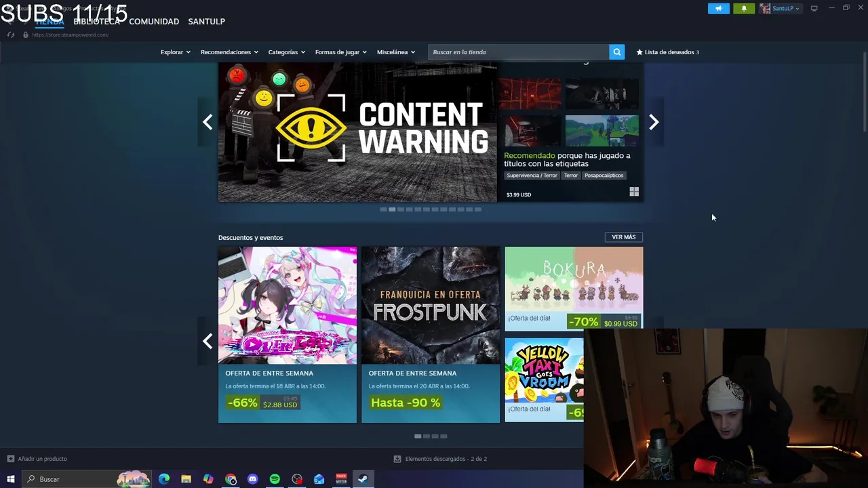
Task: Click the blue search magnifier button
Action: (616, 52)
